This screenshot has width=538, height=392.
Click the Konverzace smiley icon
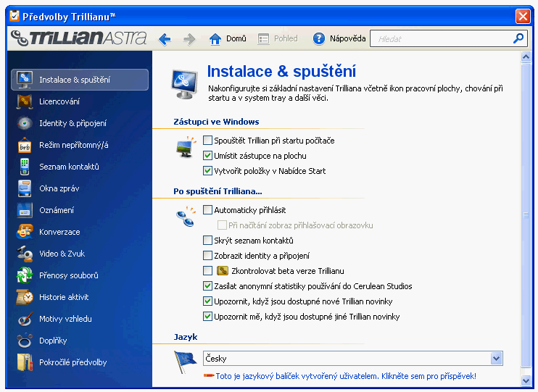[25, 232]
